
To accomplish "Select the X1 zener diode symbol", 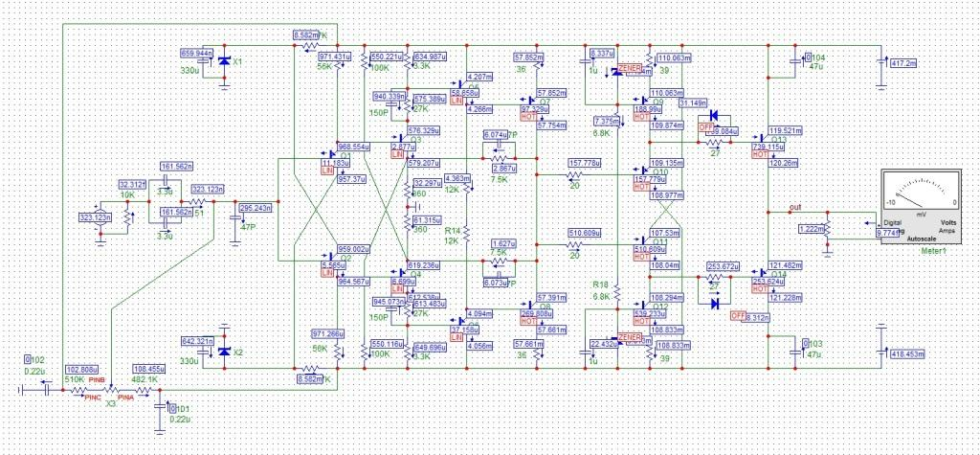I will [x=224, y=62].
